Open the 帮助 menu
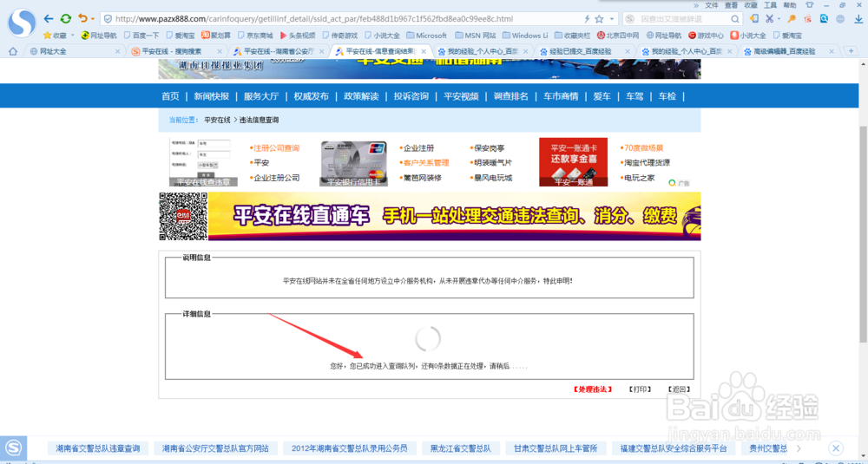868x464 pixels. (789, 5)
